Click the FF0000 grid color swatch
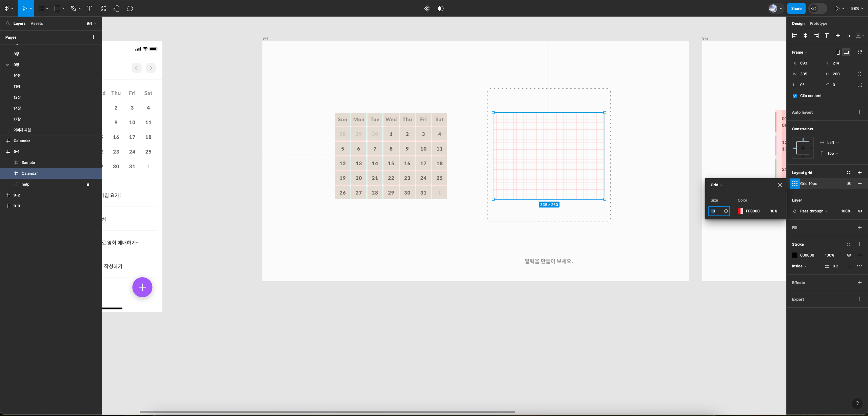 point(741,211)
